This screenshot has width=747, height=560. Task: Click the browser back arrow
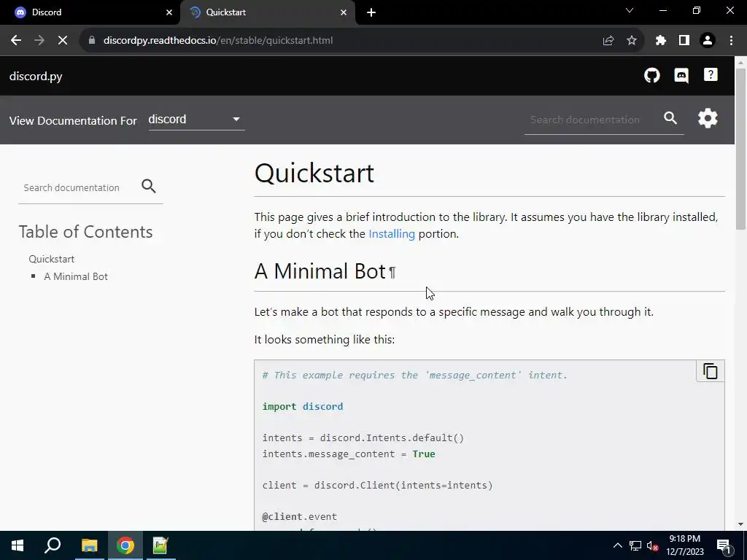click(x=16, y=41)
